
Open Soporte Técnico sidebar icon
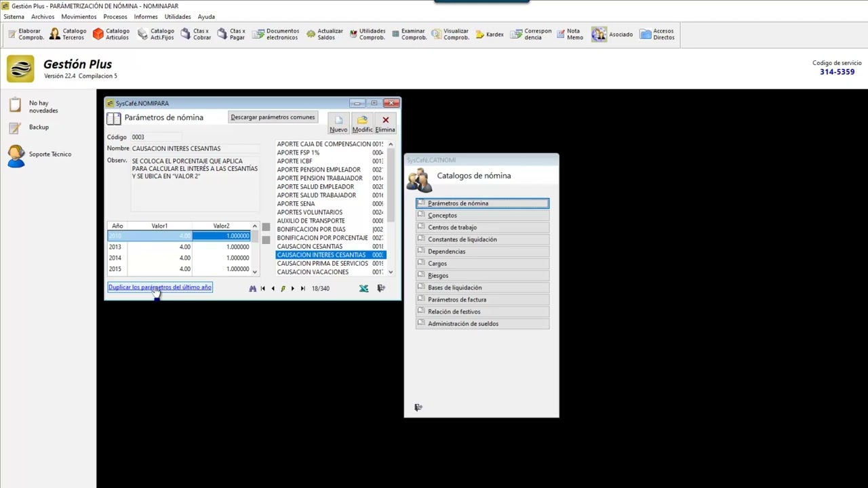[x=16, y=155]
